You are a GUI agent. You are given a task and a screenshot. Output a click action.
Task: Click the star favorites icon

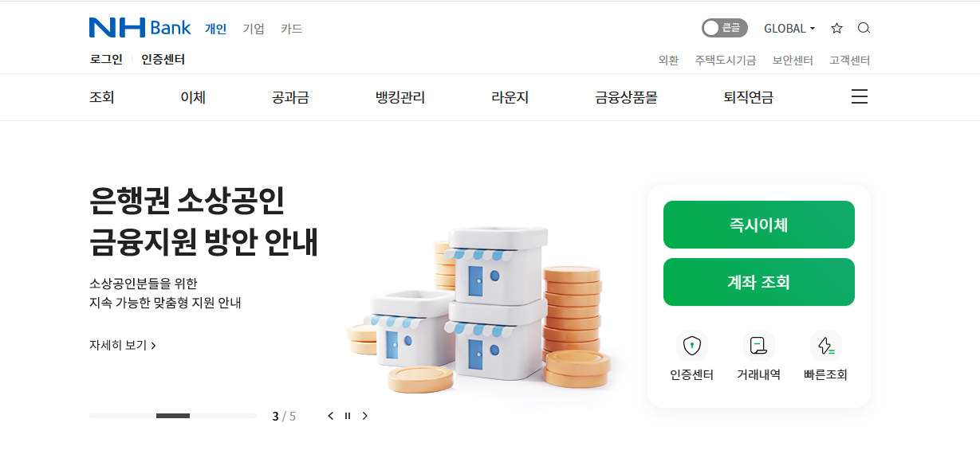[836, 28]
